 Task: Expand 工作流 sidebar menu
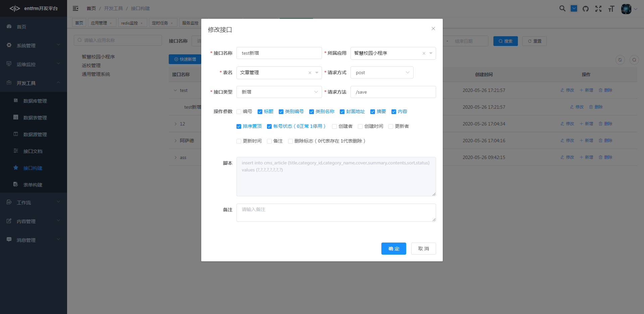(x=34, y=202)
